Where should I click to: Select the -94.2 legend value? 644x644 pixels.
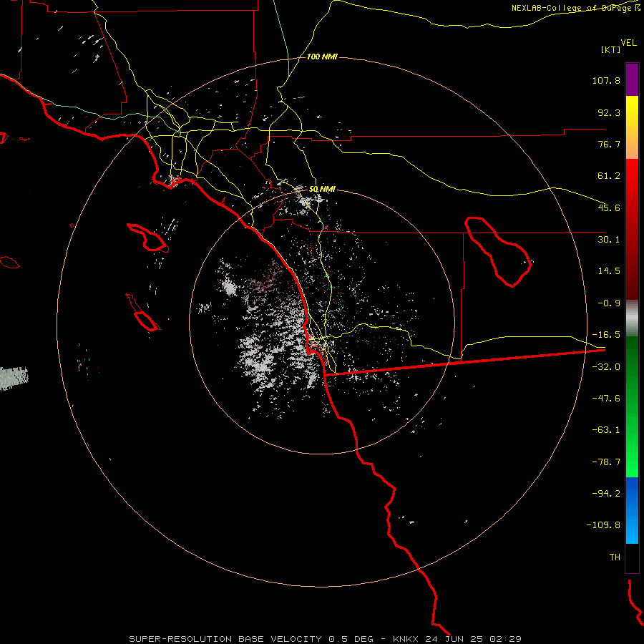tap(606, 493)
